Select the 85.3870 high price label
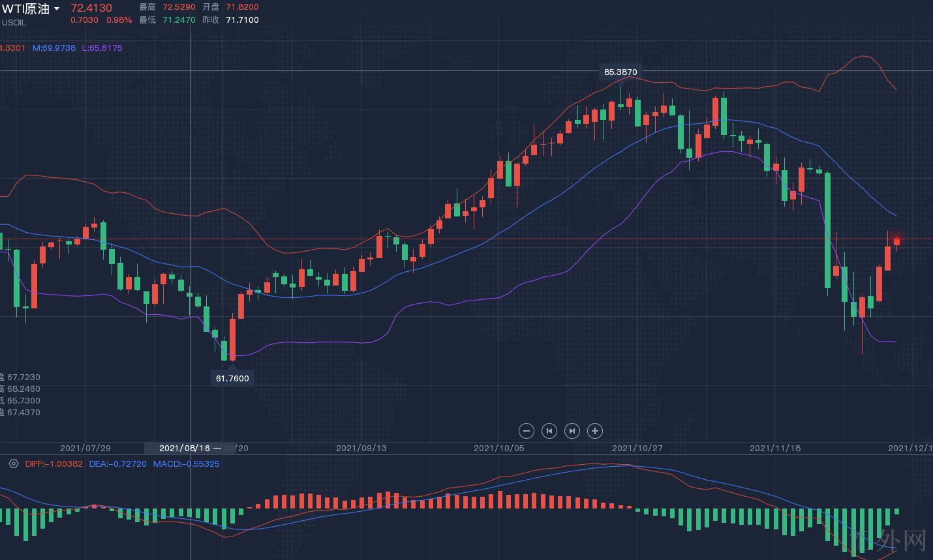Screen dimensions: 933x560 pos(620,72)
